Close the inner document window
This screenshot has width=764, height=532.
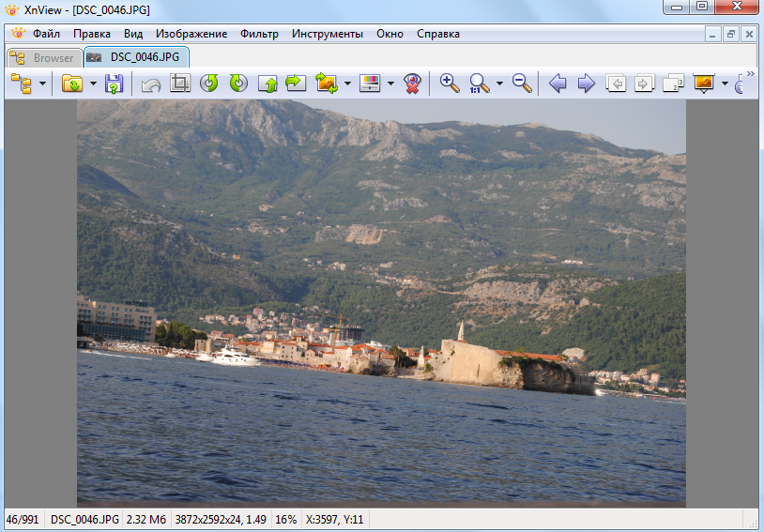(749, 35)
